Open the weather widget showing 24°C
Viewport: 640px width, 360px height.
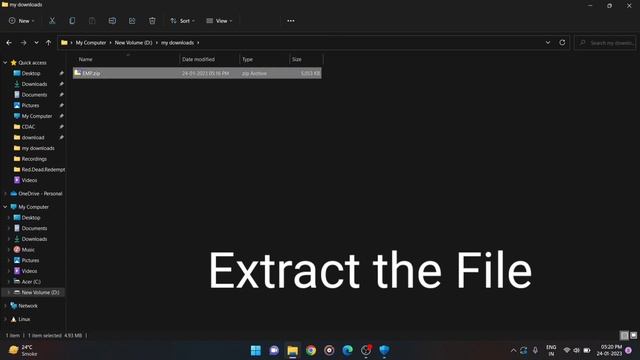pos(23,350)
